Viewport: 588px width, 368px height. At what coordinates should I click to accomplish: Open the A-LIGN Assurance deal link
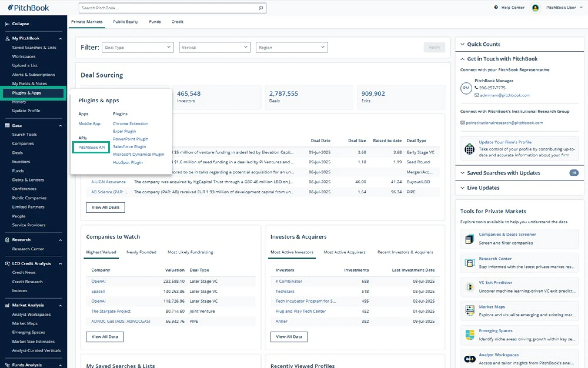click(x=108, y=182)
